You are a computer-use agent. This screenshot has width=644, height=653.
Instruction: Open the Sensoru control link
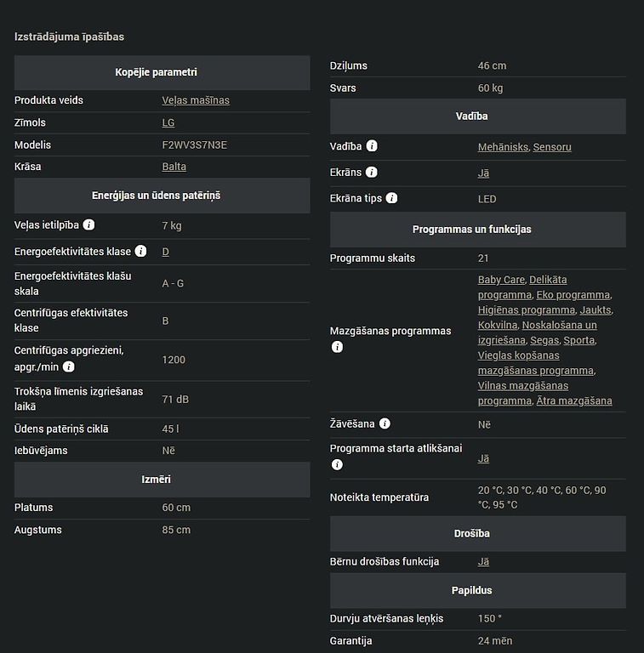coord(552,147)
